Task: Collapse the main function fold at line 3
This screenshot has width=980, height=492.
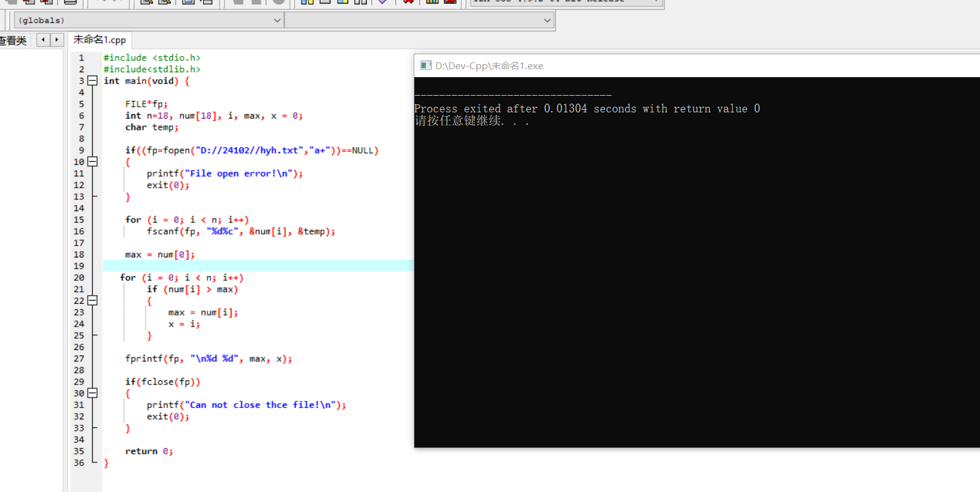Action: point(93,81)
